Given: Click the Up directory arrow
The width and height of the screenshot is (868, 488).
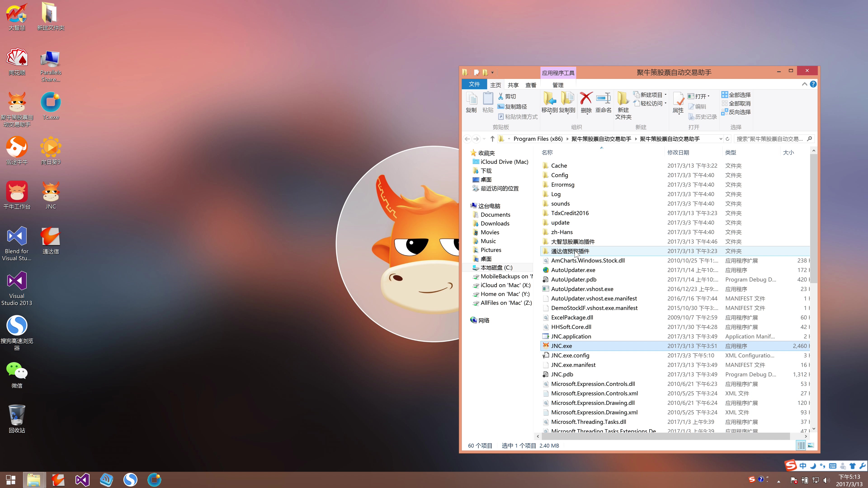Looking at the screenshot, I should 492,139.
